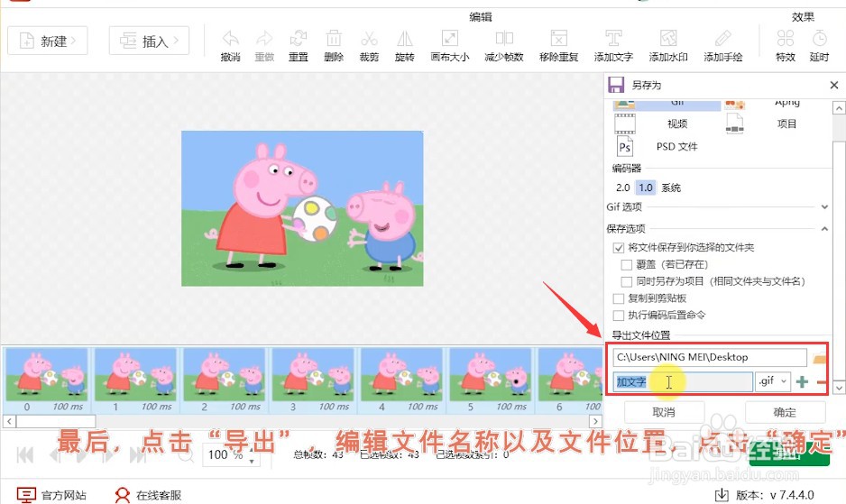Enable 覆盖 (若已存在) checkbox

(627, 265)
